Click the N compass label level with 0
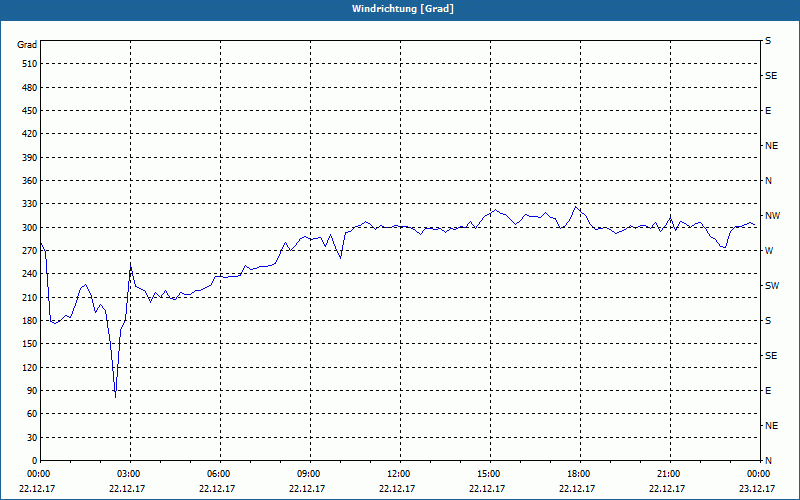Image resolution: width=800 pixels, height=500 pixels. click(x=768, y=461)
